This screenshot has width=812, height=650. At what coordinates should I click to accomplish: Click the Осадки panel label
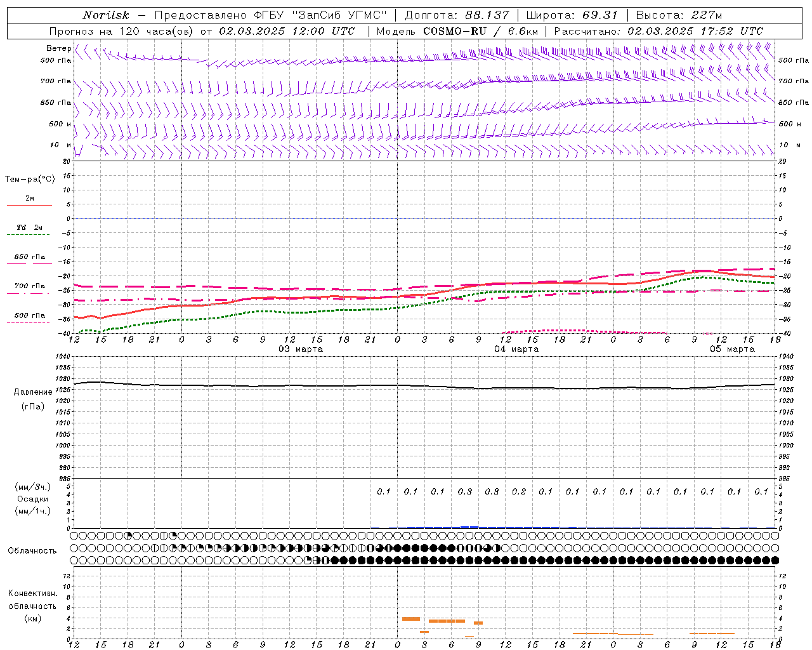click(32, 499)
